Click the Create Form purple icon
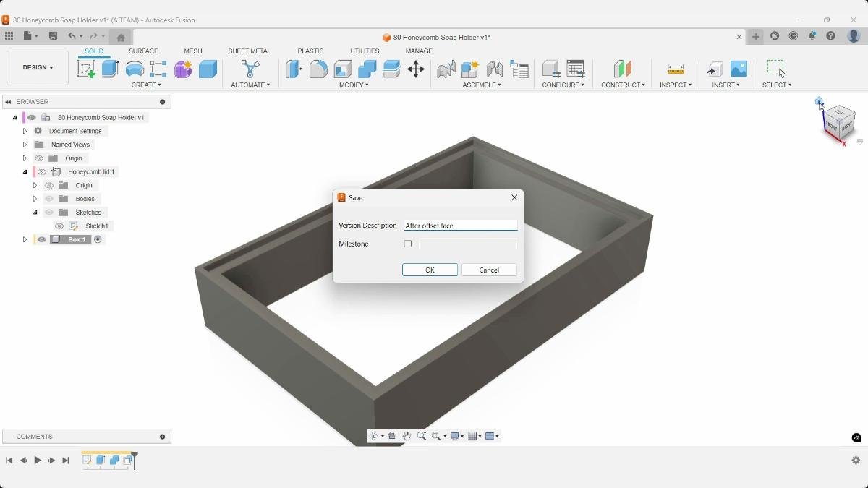This screenshot has height=488, width=868. click(183, 69)
